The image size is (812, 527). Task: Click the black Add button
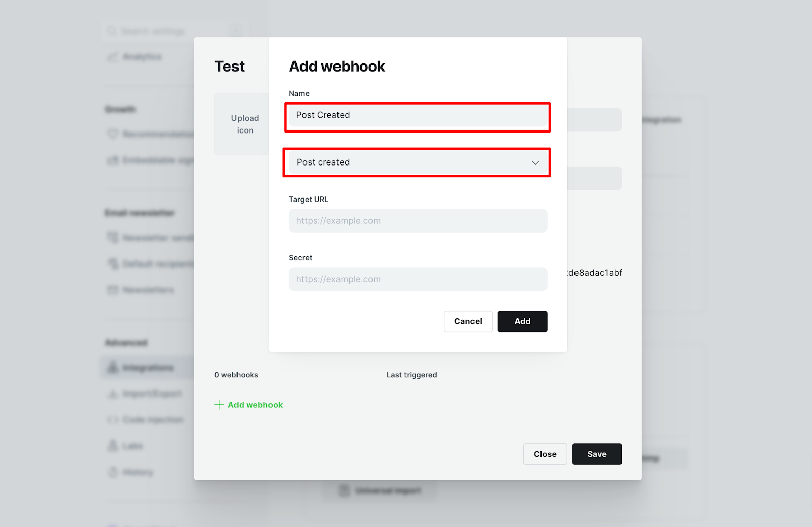(x=522, y=321)
